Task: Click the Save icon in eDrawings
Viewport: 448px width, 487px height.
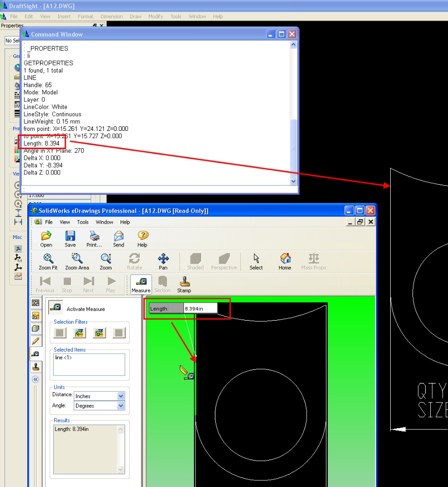Action: pos(70,239)
